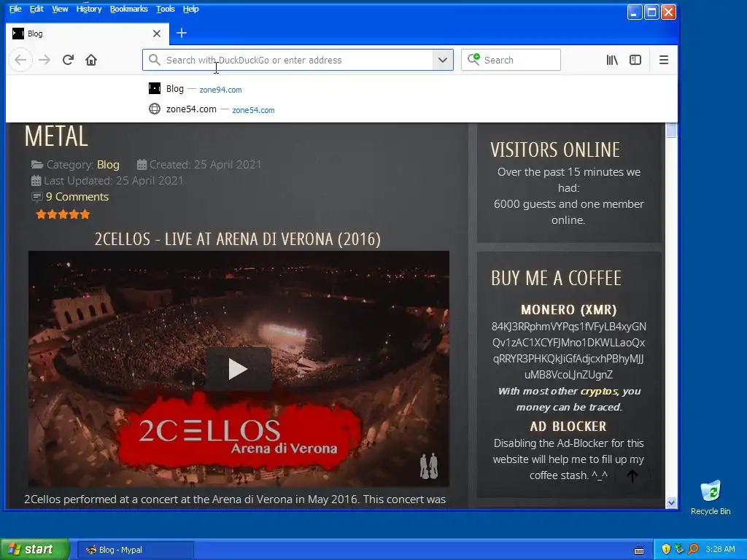This screenshot has width=747, height=560.
Task: Show the sidebars icon
Action: tap(635, 60)
